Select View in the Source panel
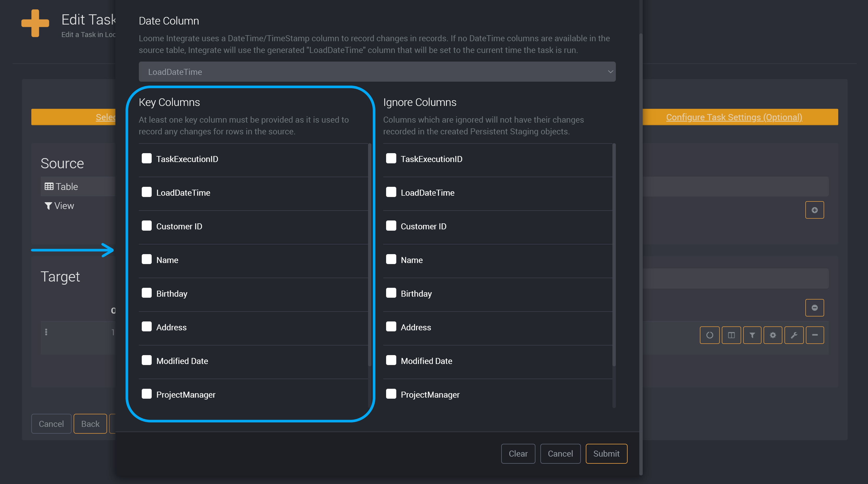Viewport: 868px width, 484px height. (60, 206)
